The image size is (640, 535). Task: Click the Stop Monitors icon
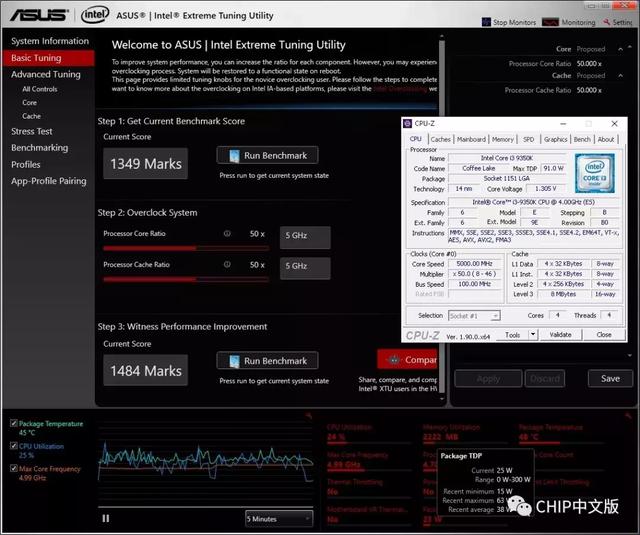[486, 22]
